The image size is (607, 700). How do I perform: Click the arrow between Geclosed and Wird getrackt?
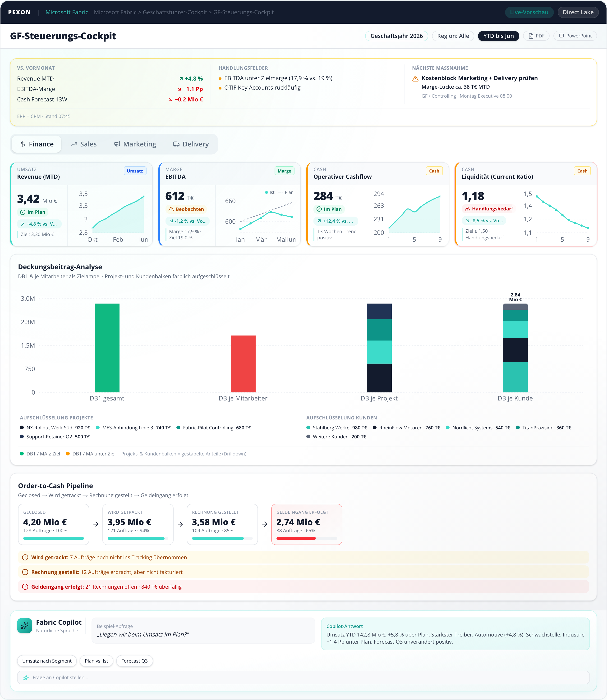(96, 524)
